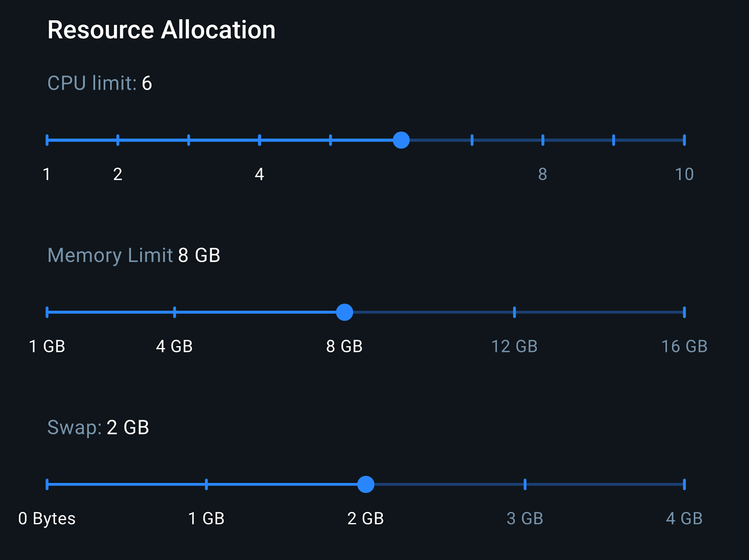Click the 12 GB tick on Memory Limit slider
The image size is (749, 560).
click(514, 311)
